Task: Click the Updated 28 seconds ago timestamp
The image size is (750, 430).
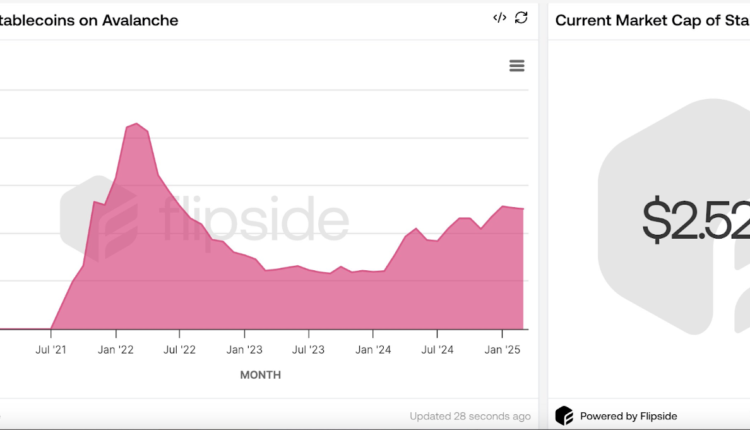Action: pos(470,416)
